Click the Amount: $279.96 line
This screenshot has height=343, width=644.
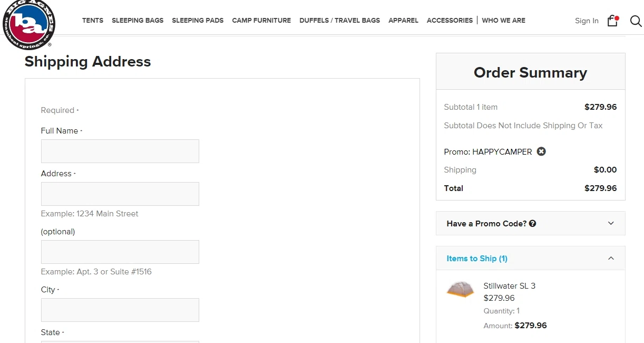click(515, 326)
